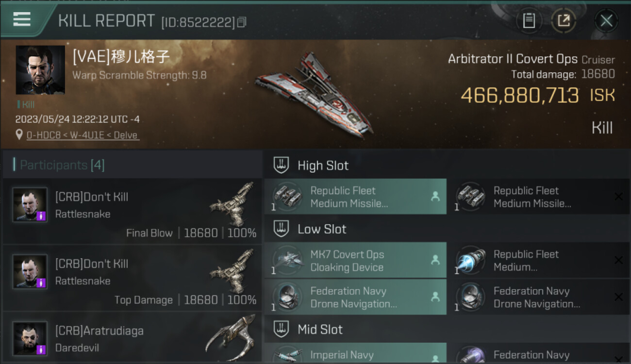The image size is (631, 364).
Task: Click the High Slot shield icon
Action: tap(281, 165)
